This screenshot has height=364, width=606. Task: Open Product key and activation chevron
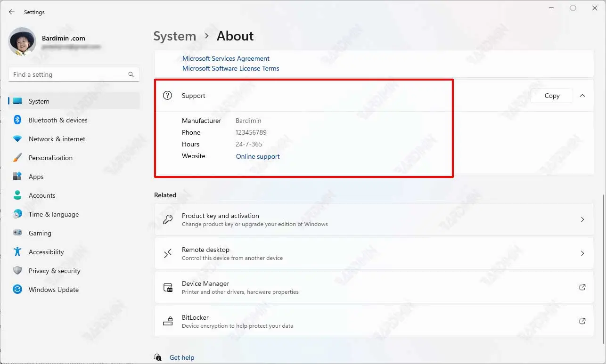[582, 219]
